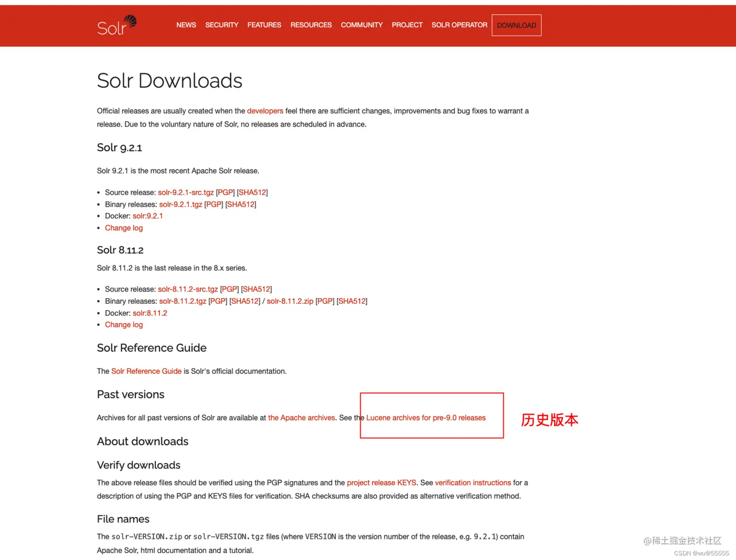Viewport: 736px width, 560px height.
Task: Open the SECURITY menu item
Action: coord(221,25)
